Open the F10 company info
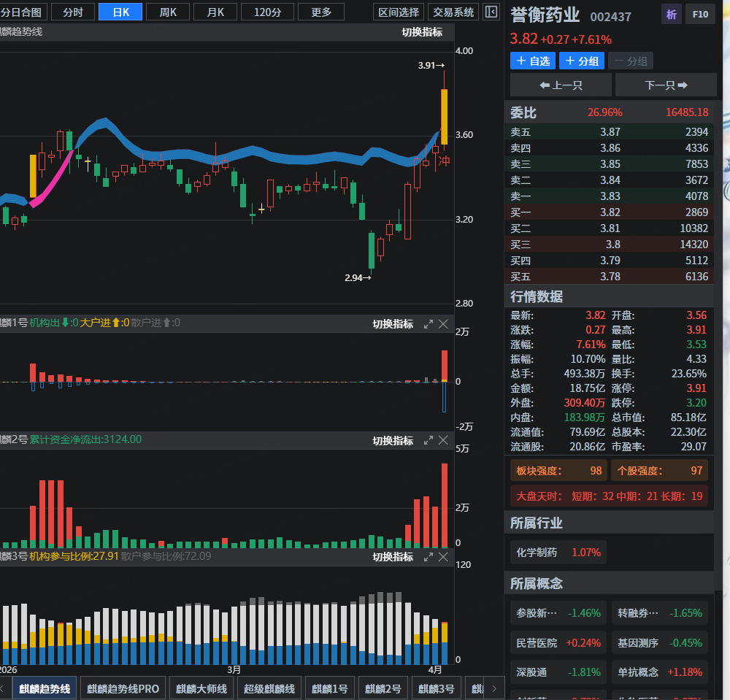The image size is (730, 700). click(700, 14)
